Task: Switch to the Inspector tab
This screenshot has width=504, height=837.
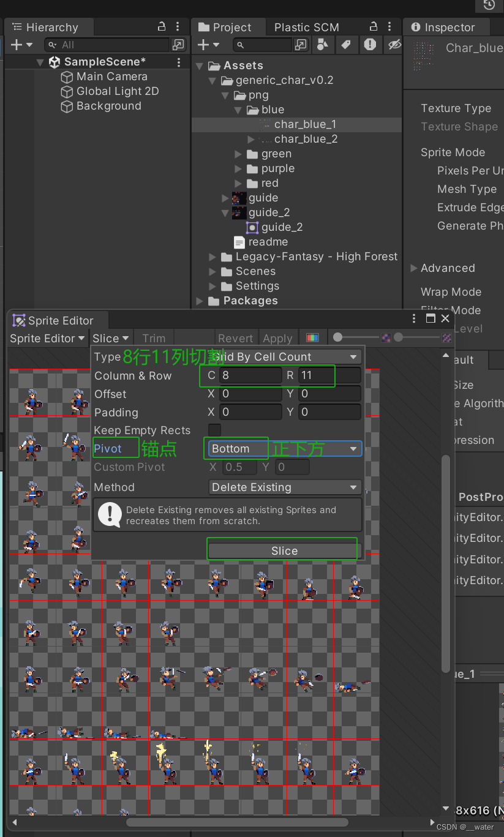Action: coord(447,28)
